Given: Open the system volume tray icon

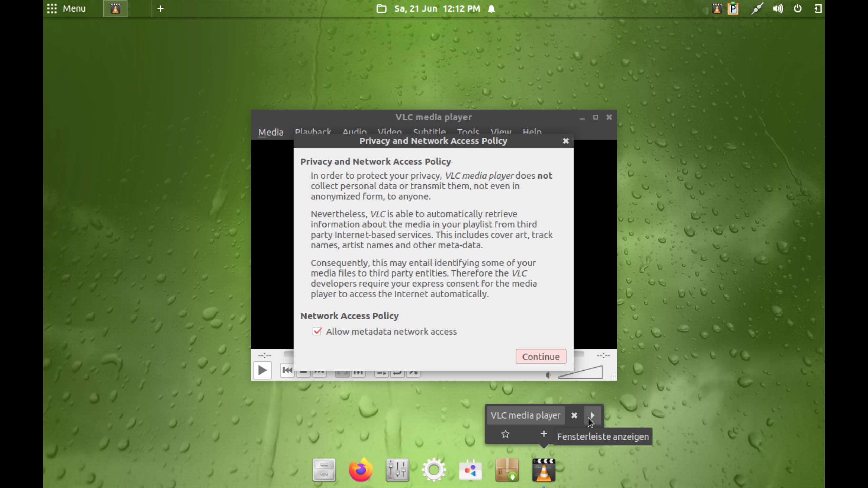Looking at the screenshot, I should [778, 8].
